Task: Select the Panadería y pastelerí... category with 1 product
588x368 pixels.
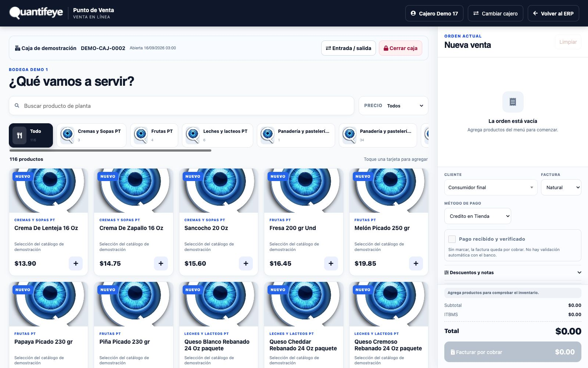Action: coord(296,135)
